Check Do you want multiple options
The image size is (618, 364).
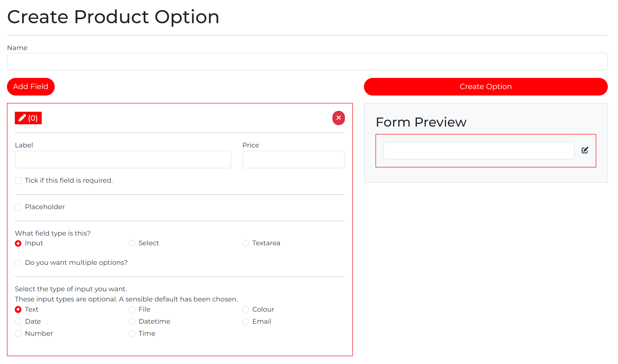pyautogui.click(x=18, y=263)
